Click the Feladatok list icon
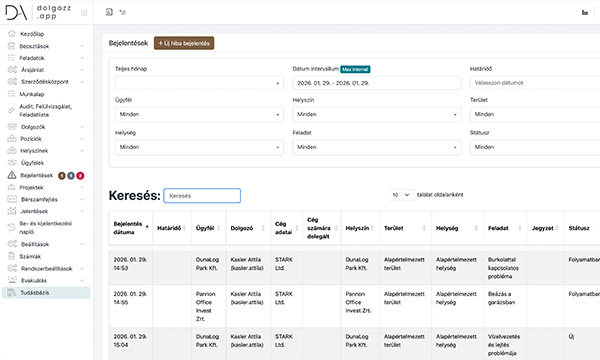Image resolution: width=600 pixels, height=360 pixels. pos(11,58)
